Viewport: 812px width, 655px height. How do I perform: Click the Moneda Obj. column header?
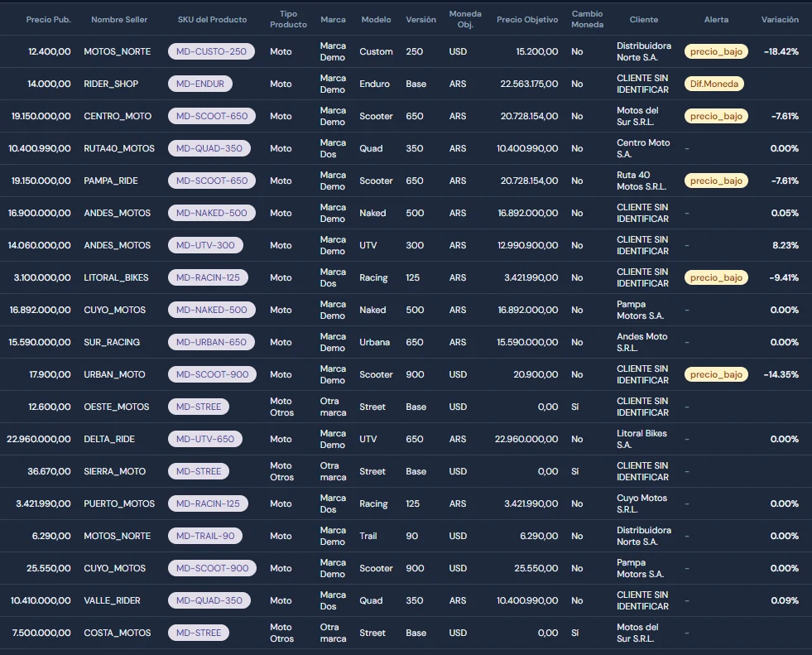465,19
